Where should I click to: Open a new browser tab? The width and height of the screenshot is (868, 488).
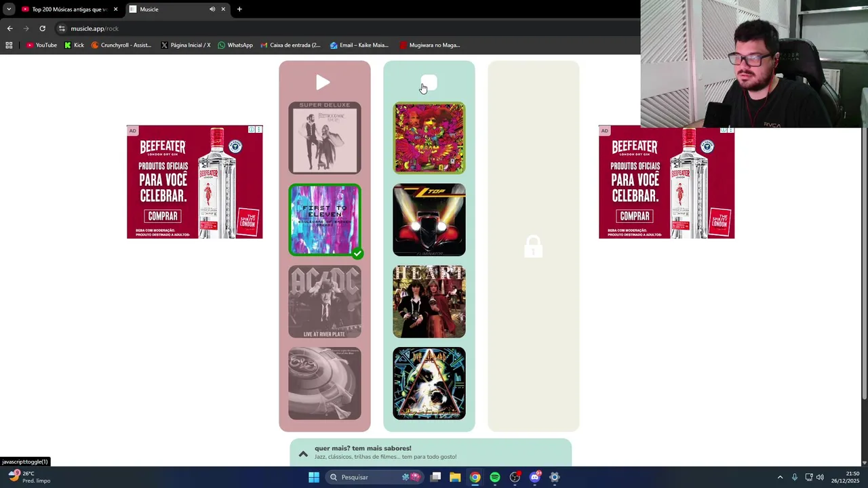click(x=239, y=9)
